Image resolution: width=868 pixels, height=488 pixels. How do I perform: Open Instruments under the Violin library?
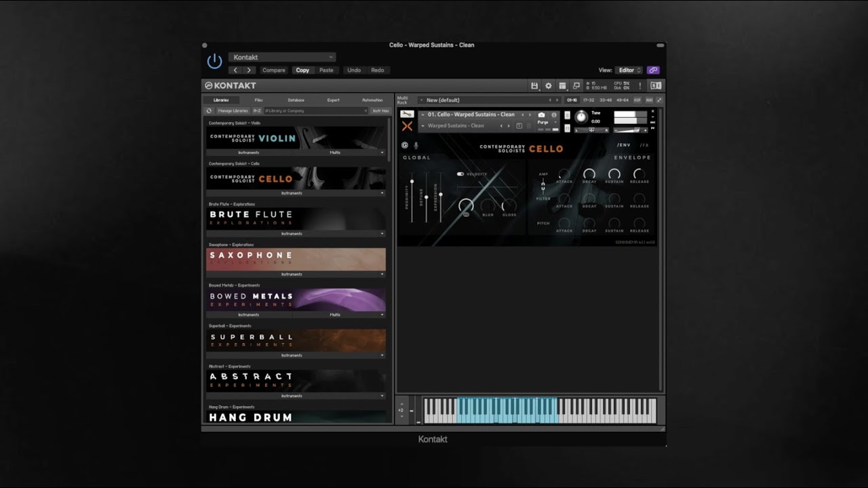(249, 152)
